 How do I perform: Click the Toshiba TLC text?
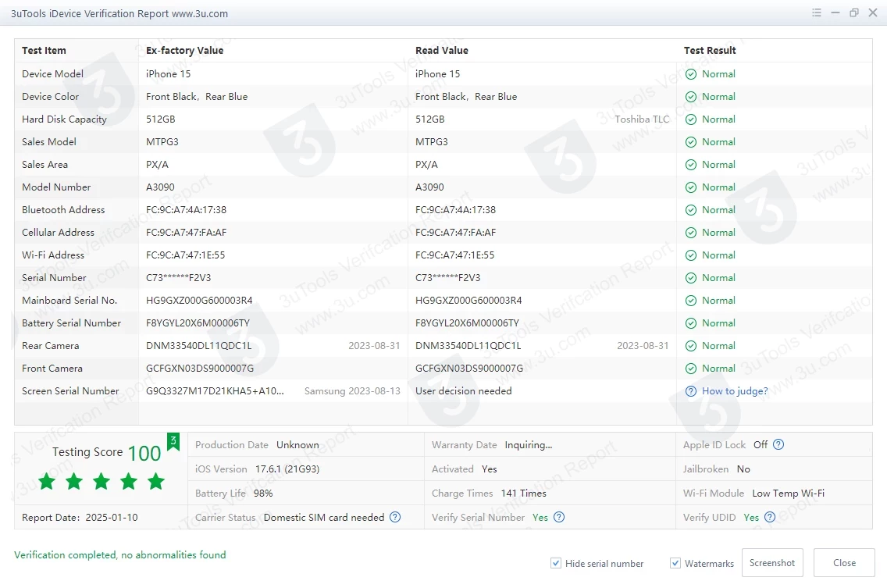click(642, 119)
